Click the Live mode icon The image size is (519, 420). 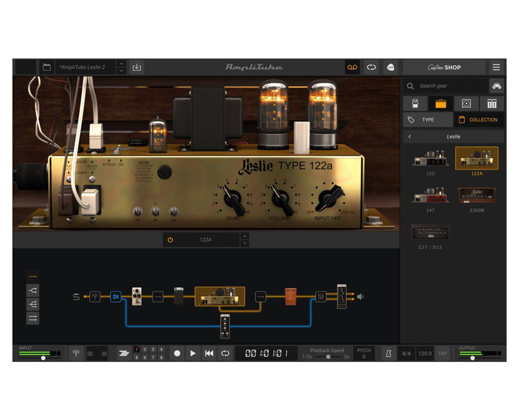coord(390,67)
